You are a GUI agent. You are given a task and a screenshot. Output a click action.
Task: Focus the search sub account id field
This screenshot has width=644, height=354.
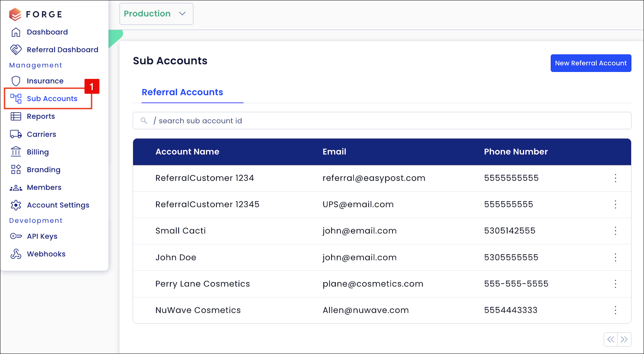coord(382,121)
